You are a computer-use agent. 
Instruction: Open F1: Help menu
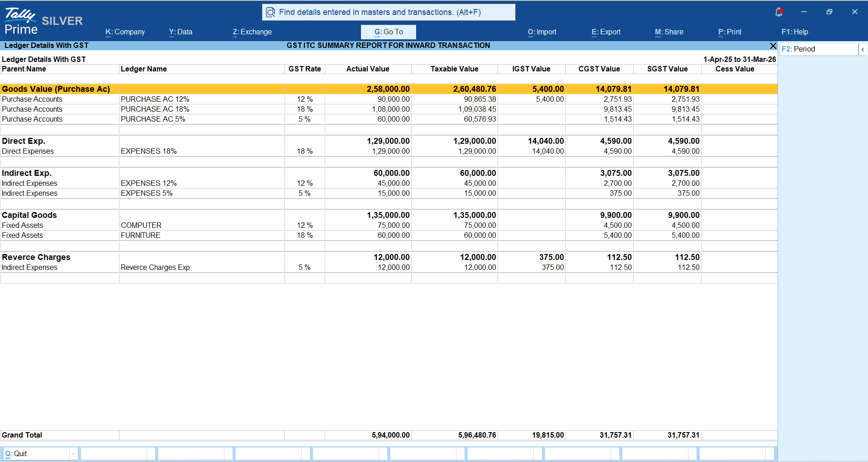pos(795,32)
